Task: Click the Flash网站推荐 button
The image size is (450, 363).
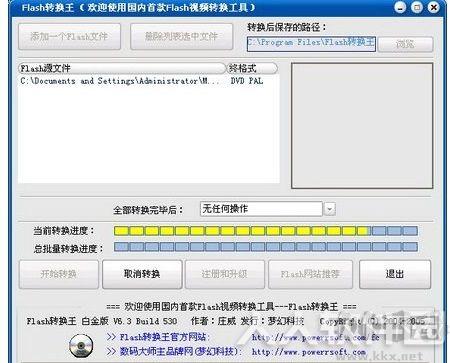Action: [x=310, y=274]
